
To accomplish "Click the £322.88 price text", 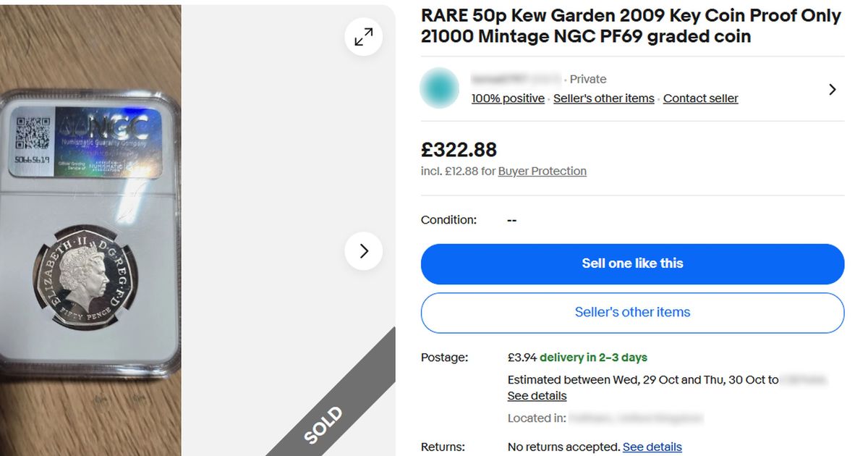I will (459, 150).
